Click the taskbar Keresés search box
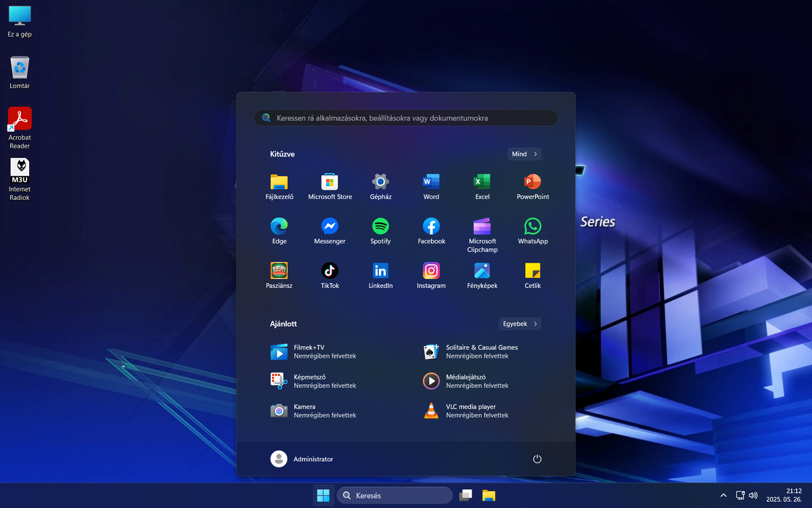Image resolution: width=812 pixels, height=508 pixels. (394, 495)
